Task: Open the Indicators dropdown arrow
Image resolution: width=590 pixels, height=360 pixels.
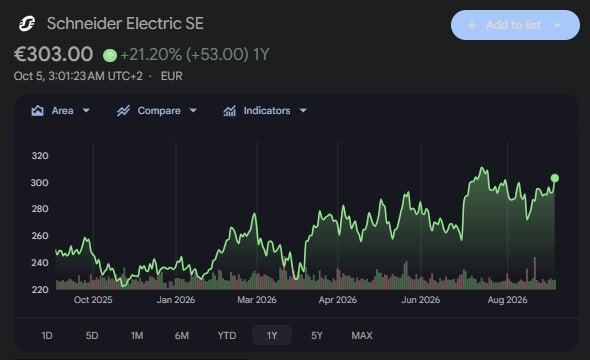Action: pyautogui.click(x=303, y=111)
